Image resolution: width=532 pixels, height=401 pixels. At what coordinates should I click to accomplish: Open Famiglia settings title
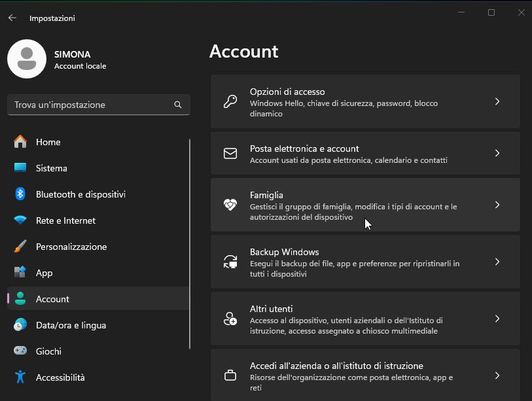click(266, 196)
